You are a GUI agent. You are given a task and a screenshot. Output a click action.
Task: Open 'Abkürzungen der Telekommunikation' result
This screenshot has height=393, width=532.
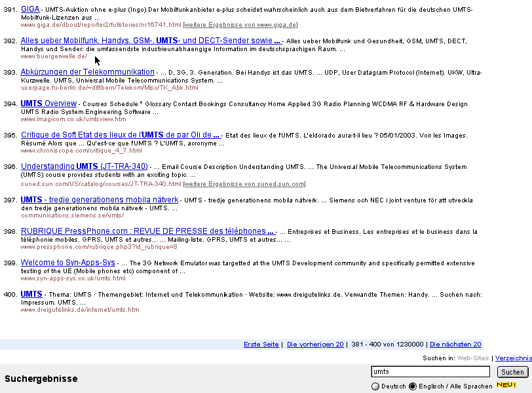87,72
